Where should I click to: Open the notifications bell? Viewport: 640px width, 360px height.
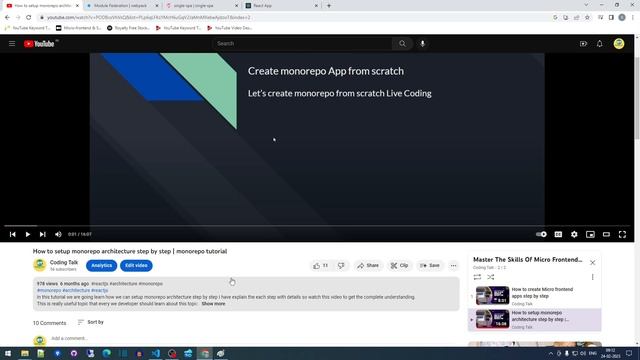pos(600,44)
